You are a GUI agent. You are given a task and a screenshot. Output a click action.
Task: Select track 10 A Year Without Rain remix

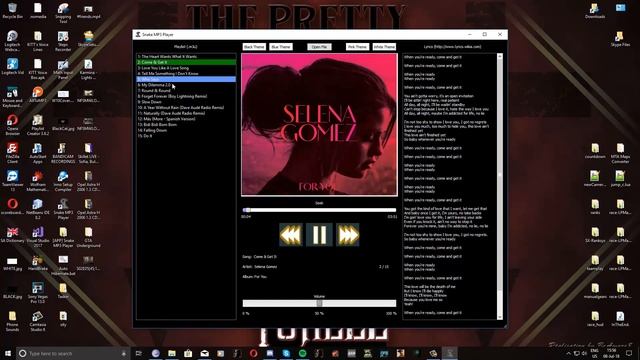186,108
